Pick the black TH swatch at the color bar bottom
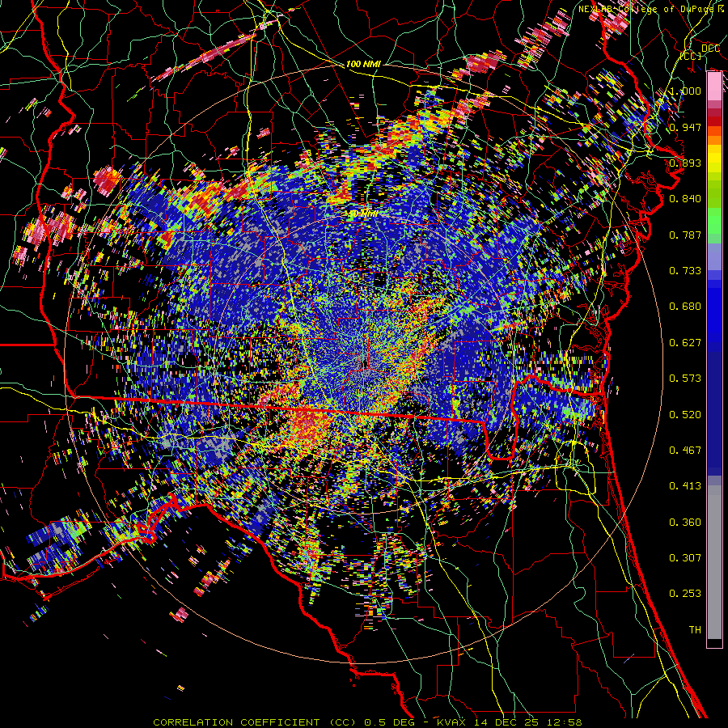 coord(714,643)
